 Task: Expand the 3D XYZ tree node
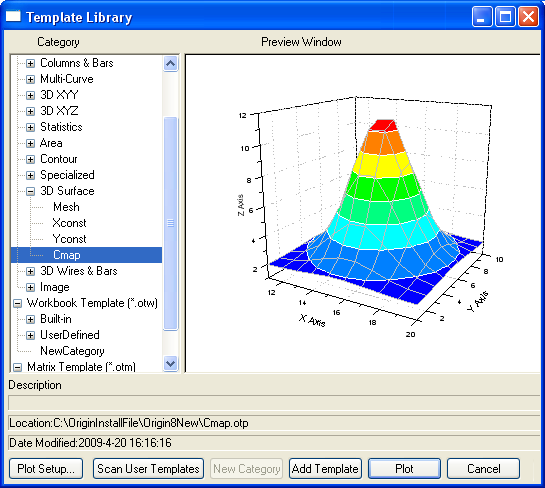tap(31, 111)
